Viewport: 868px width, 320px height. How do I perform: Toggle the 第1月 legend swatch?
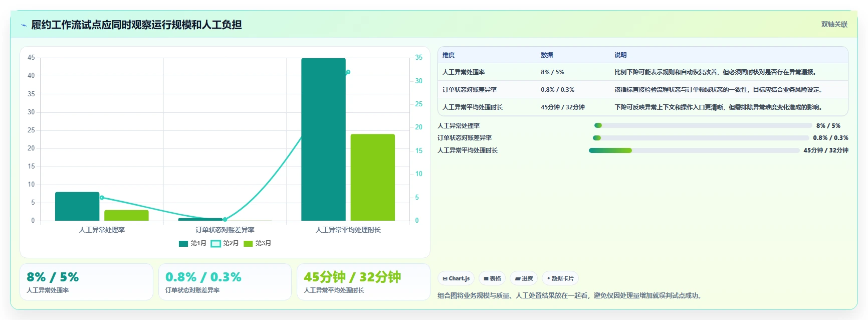coord(183,243)
